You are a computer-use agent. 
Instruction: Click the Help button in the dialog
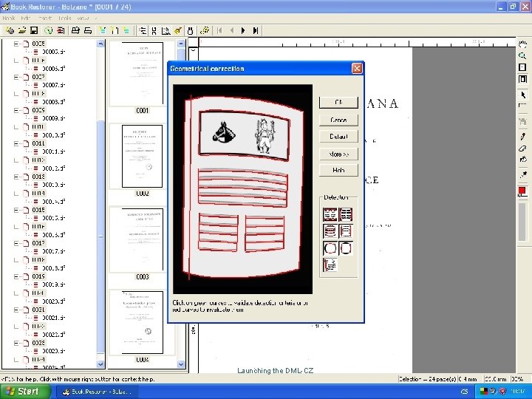pos(338,171)
